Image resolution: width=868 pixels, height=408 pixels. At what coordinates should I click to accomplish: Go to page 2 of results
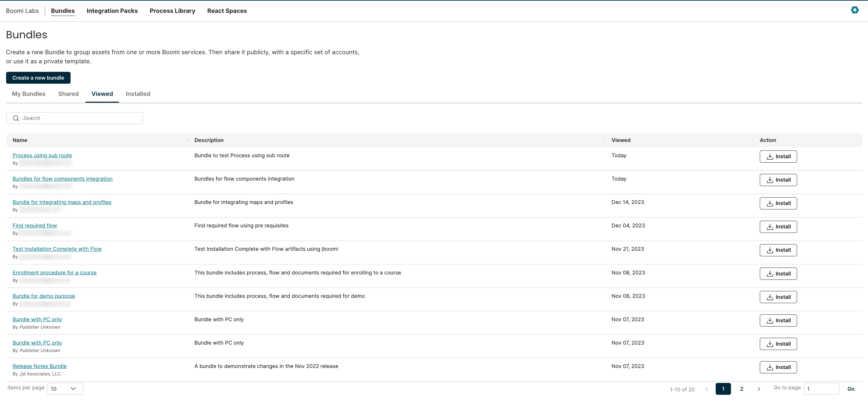741,389
